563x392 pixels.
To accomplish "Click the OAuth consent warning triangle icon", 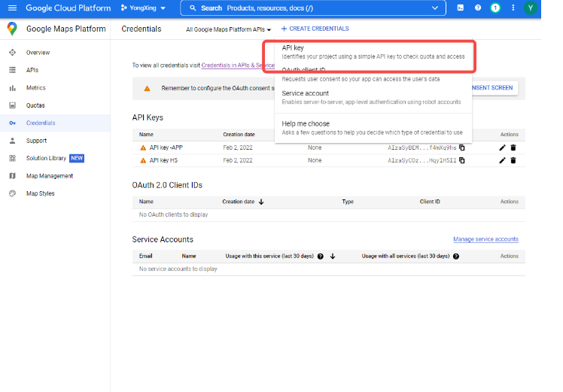I will click(148, 88).
